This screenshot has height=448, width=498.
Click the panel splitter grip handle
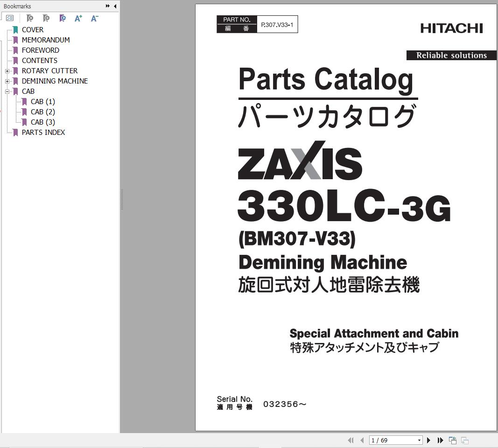click(x=122, y=200)
